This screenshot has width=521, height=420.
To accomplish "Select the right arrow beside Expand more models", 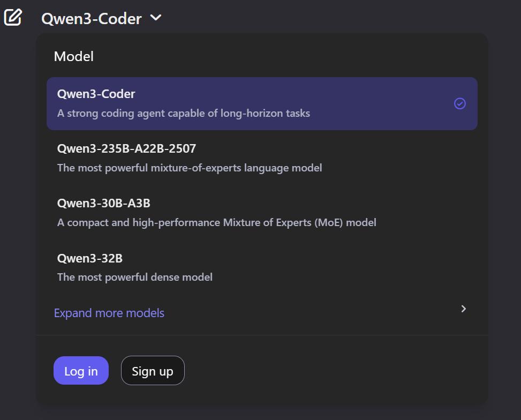I will [x=463, y=309].
